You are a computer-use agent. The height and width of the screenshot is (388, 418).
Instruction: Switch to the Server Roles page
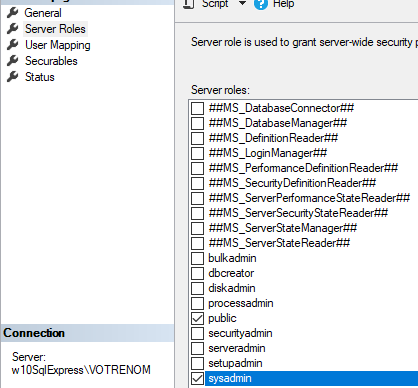[55, 29]
